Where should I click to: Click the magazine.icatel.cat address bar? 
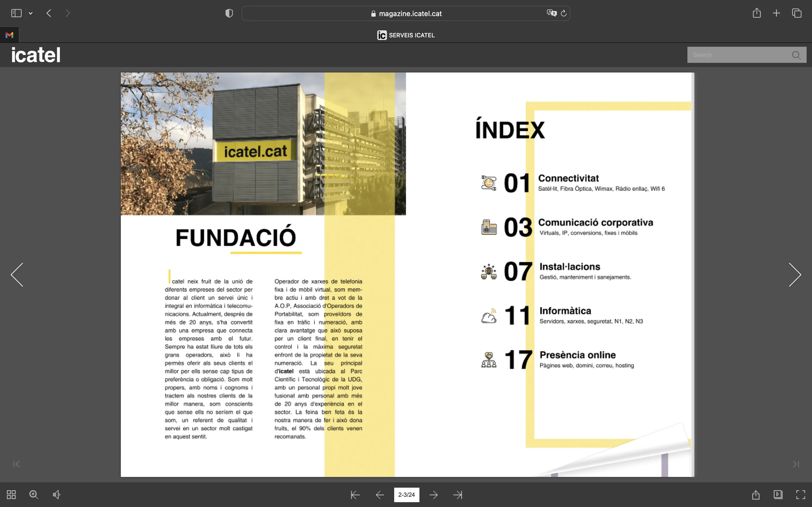[406, 13]
